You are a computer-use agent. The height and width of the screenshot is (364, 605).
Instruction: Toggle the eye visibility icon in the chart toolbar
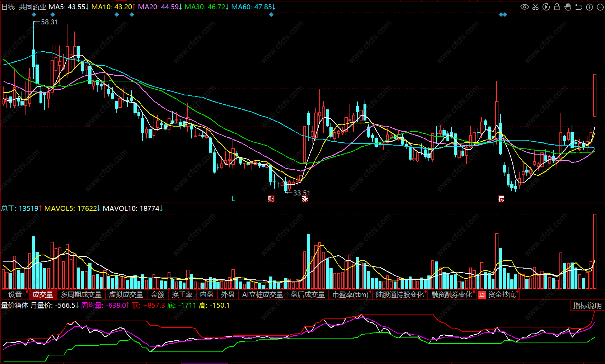click(x=525, y=7)
